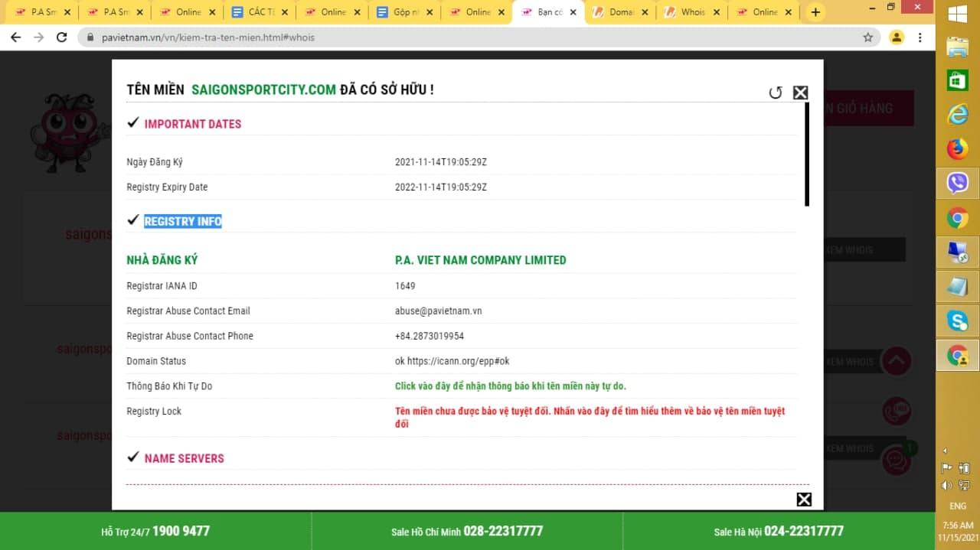Screen dimensions: 980x550
Task: Open Viber from taskbar
Action: (958, 183)
